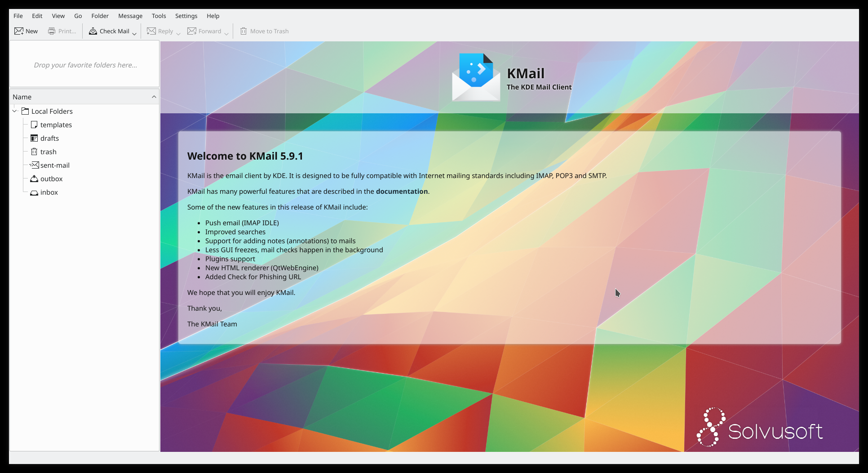The width and height of the screenshot is (868, 473).
Task: Click 'The KDE Mail Client' subtitle
Action: [x=539, y=87]
